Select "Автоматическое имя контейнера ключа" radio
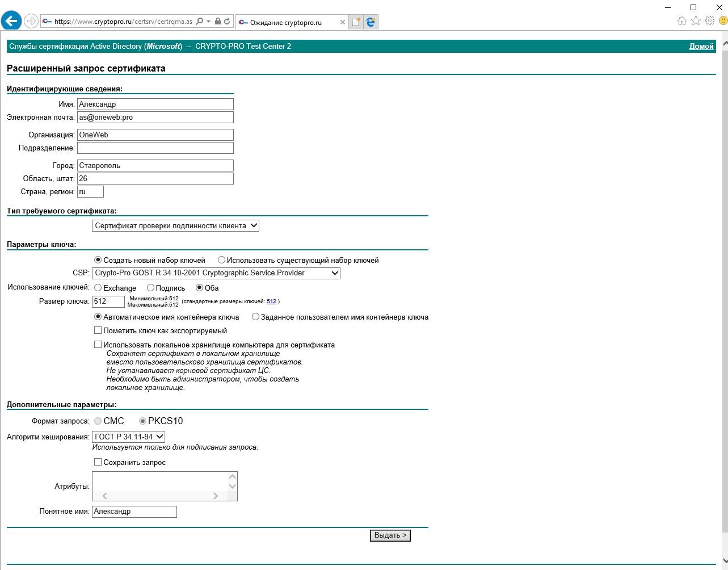Viewport: 728px width, 570px height. click(98, 317)
